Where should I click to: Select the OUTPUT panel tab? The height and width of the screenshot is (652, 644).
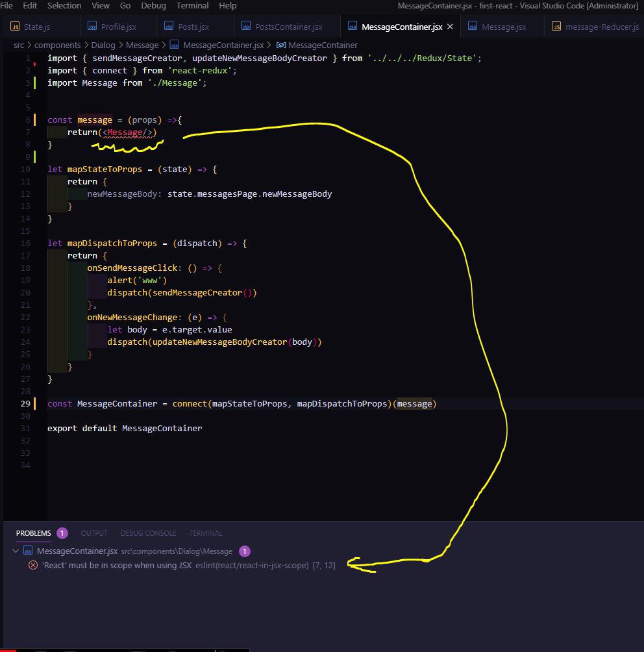(x=94, y=533)
